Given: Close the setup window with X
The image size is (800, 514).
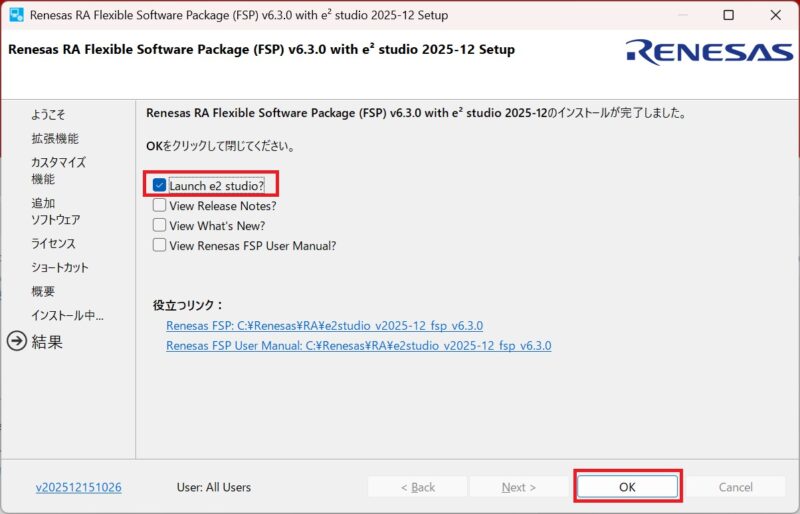Looking at the screenshot, I should click(x=776, y=15).
